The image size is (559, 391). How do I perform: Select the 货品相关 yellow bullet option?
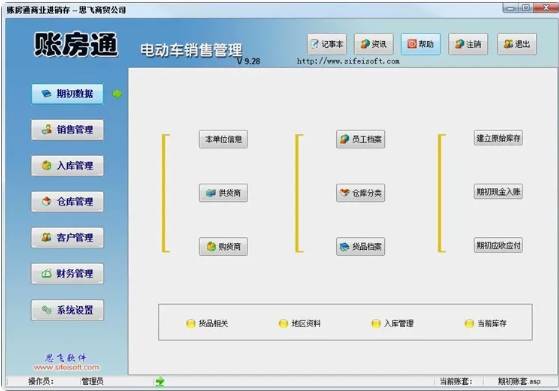tap(207, 323)
